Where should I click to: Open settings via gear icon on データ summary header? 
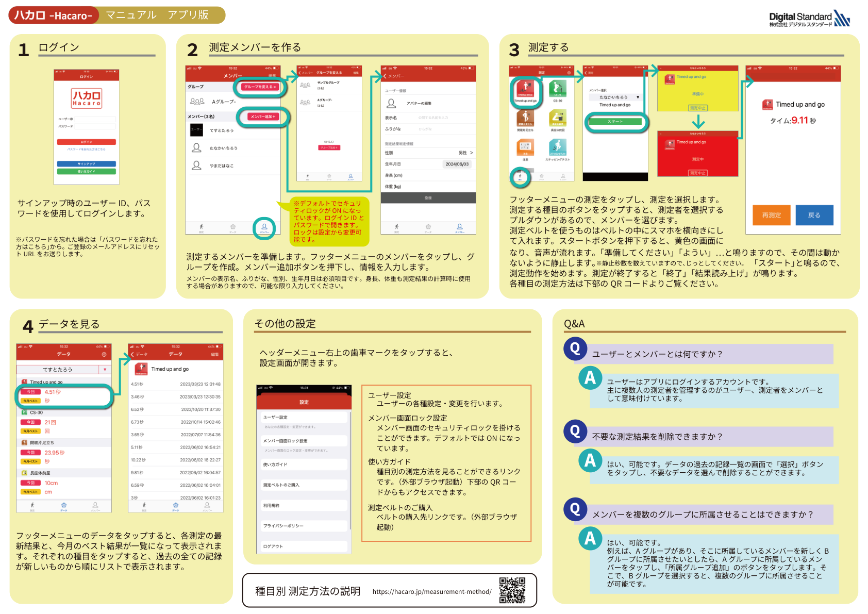click(104, 355)
